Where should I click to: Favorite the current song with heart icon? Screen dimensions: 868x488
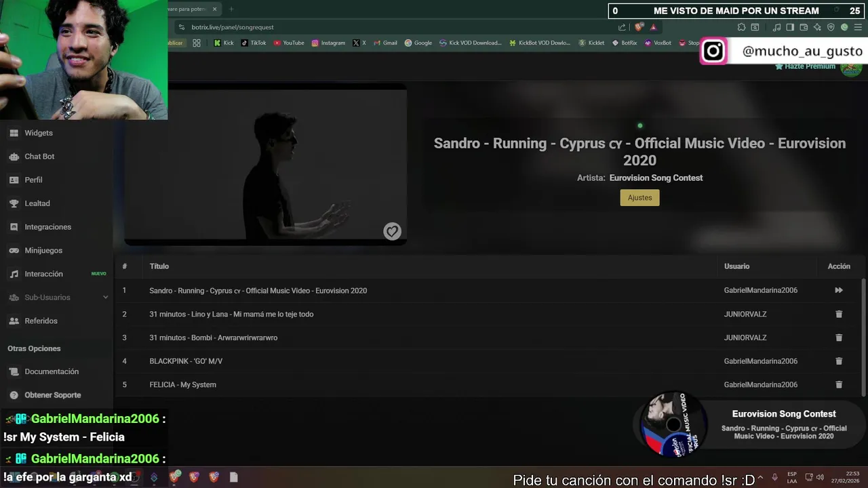[392, 231]
